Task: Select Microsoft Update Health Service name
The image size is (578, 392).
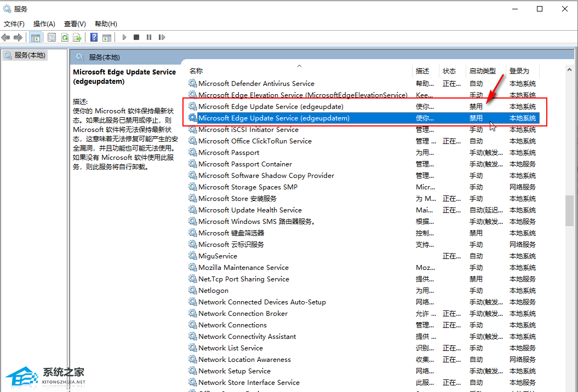Action: pos(250,210)
